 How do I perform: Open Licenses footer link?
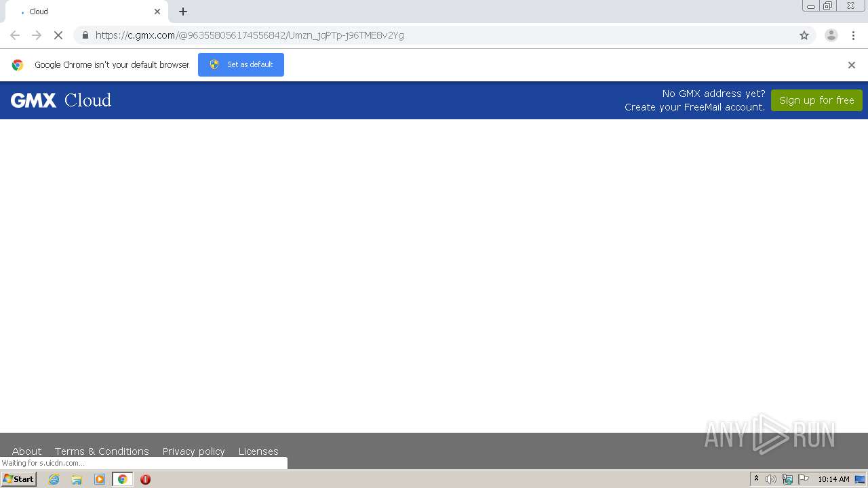(x=258, y=451)
